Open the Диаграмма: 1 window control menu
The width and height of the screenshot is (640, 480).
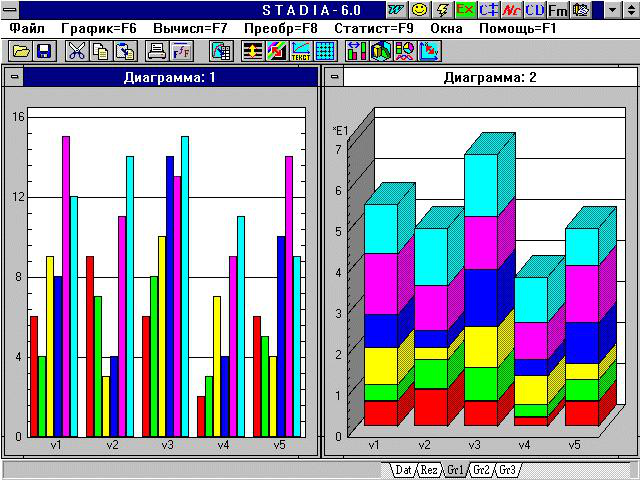(x=13, y=77)
